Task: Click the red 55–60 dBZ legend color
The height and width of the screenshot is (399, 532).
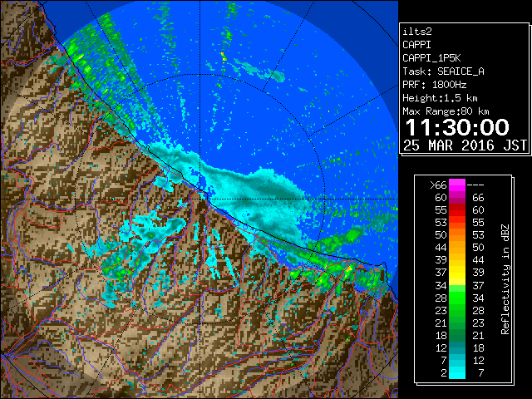Action: coord(457,209)
